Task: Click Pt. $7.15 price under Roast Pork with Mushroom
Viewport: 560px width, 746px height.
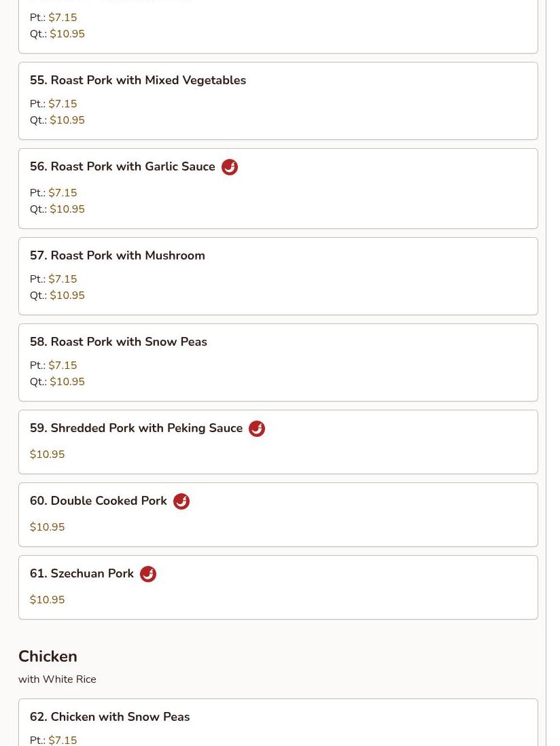Action: point(53,279)
